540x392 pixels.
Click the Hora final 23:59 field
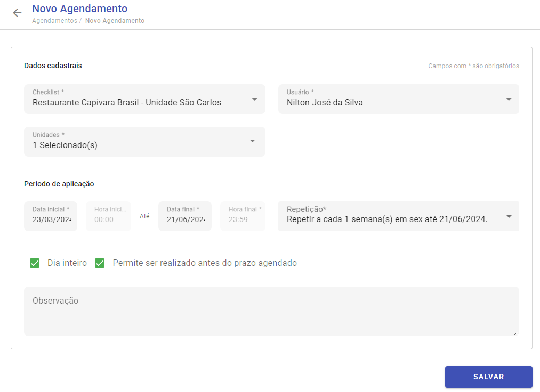click(x=243, y=216)
